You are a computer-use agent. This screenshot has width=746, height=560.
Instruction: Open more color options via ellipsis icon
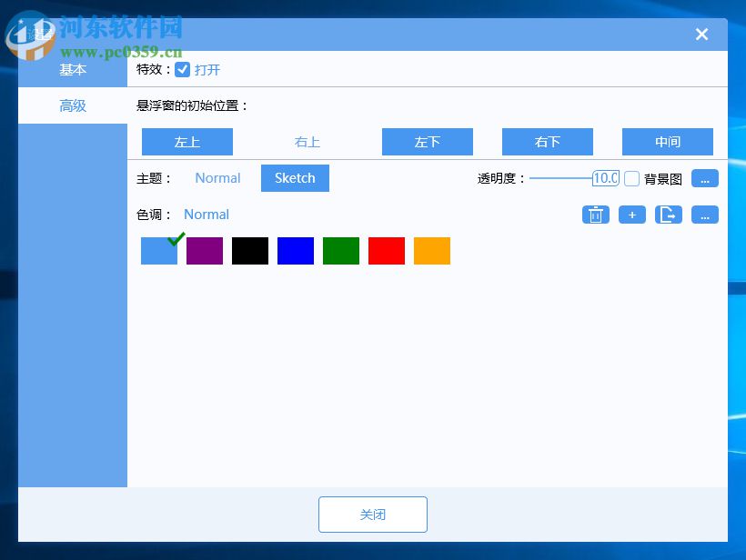[x=705, y=214]
